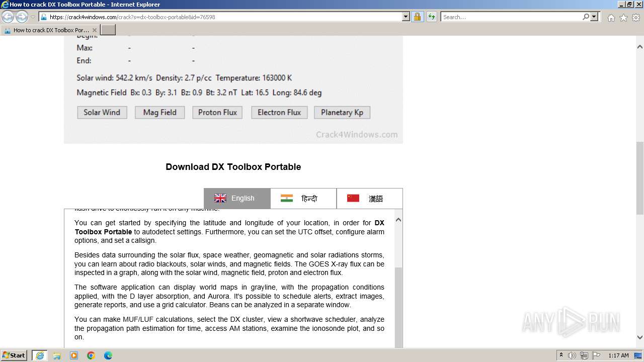Click the Electron Flux button
This screenshot has width=644, height=362.
pos(279,113)
